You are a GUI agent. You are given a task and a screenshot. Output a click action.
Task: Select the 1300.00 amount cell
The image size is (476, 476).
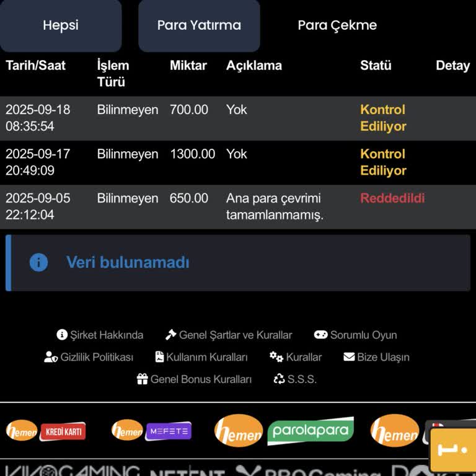[x=193, y=154]
